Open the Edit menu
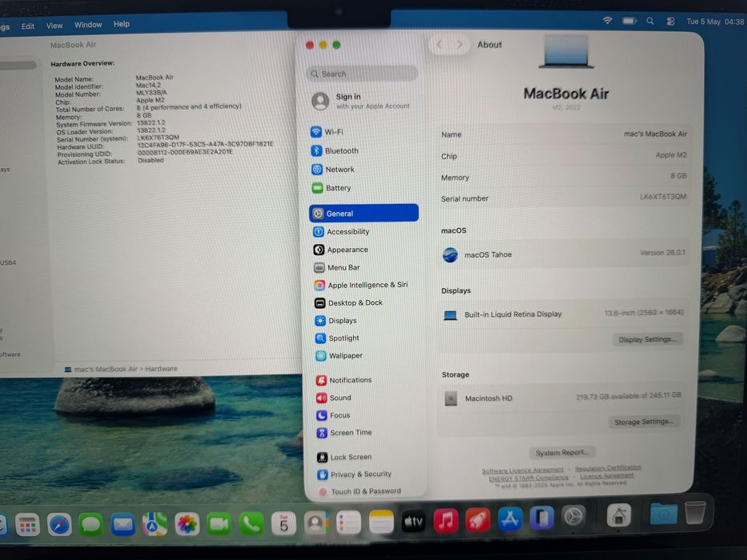This screenshot has height=560, width=747. pos(28,26)
